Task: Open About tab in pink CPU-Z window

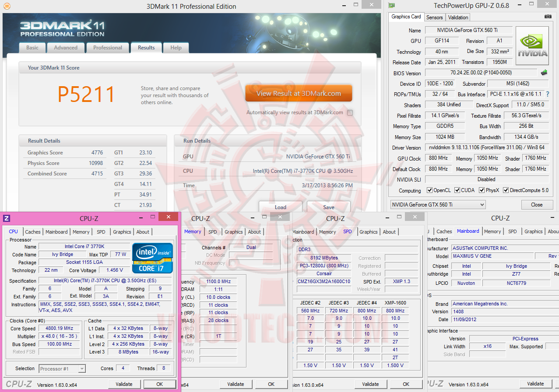Action: [x=143, y=232]
